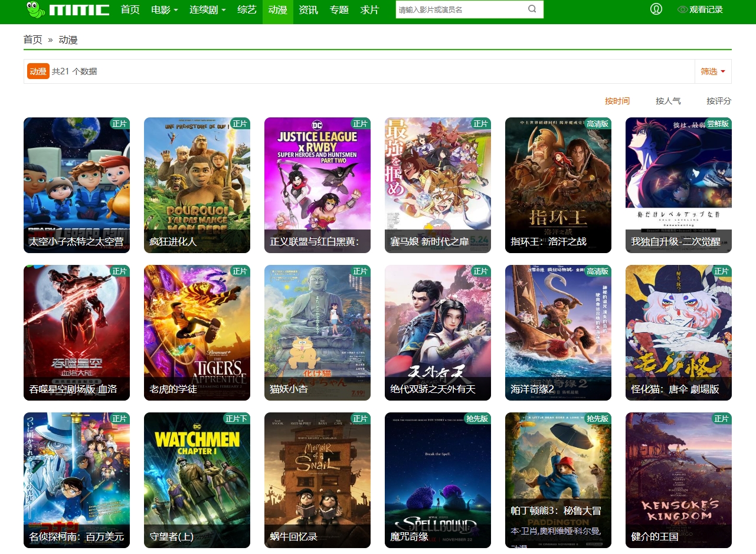Click the eye icon beside 观看记录
Image resolution: width=756 pixels, height=554 pixels.
683,9
